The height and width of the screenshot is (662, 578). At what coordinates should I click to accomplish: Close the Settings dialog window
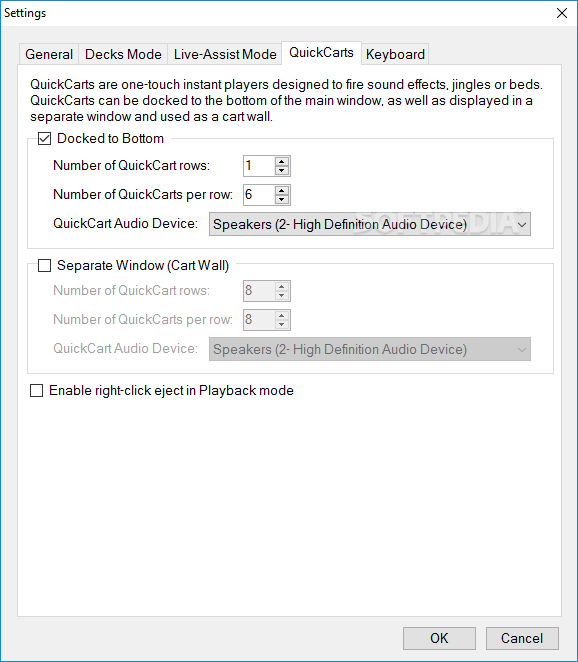(x=562, y=13)
